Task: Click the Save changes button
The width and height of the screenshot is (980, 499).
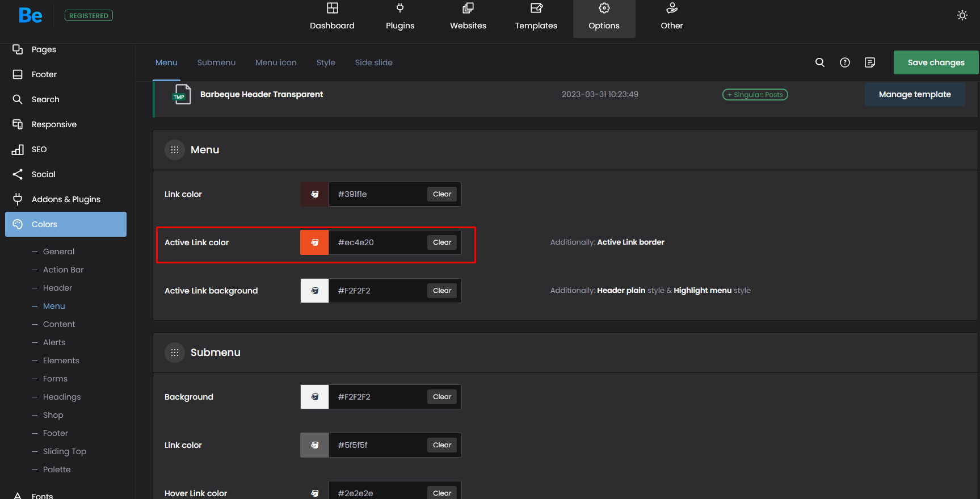Action: (x=936, y=62)
